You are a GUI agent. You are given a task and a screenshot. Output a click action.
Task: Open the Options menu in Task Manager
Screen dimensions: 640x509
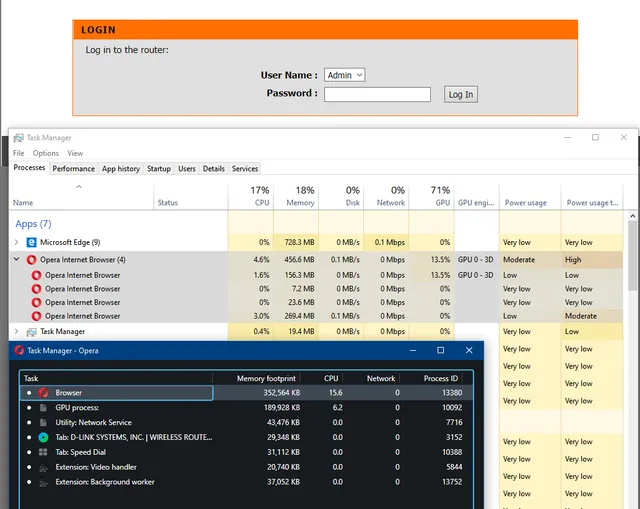(46, 153)
